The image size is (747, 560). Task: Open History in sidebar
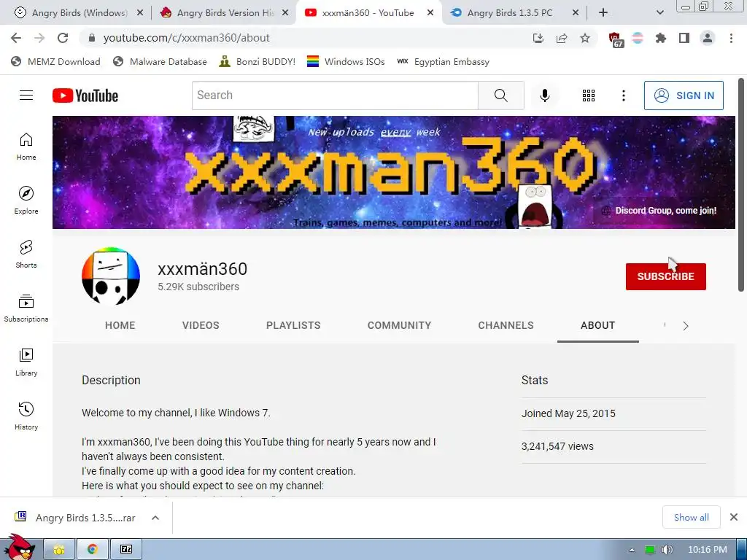tap(26, 416)
